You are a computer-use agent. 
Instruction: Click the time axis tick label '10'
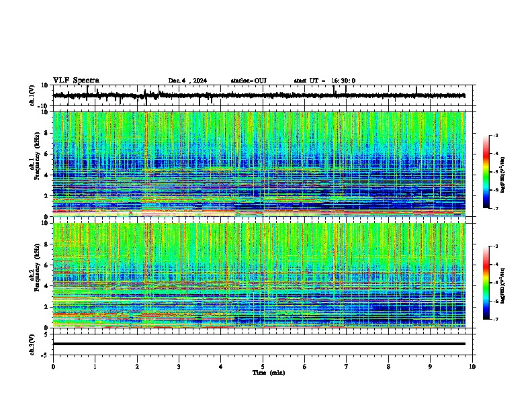pos(472,367)
